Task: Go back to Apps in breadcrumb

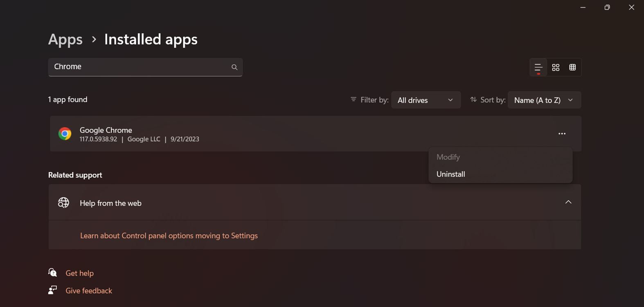Action: (x=65, y=40)
